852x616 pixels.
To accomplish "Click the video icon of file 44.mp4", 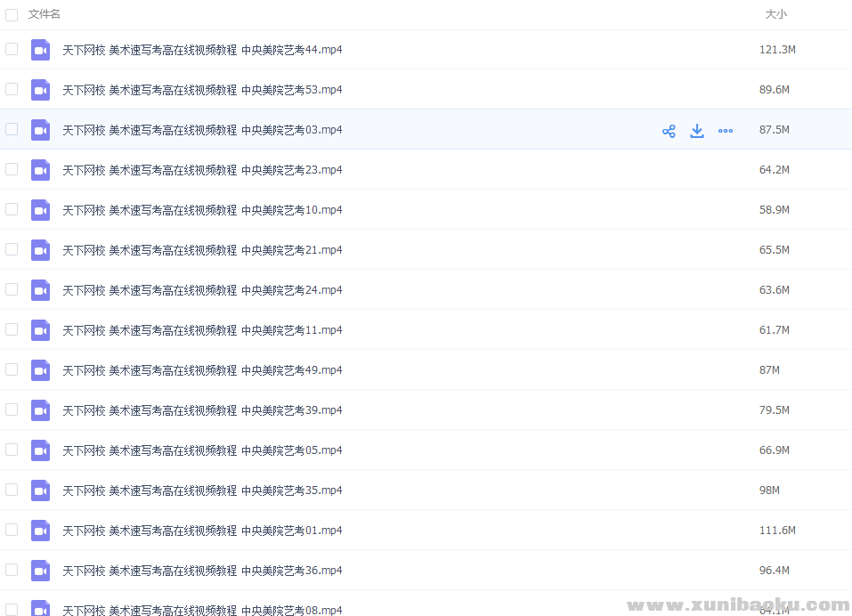I will [x=40, y=50].
